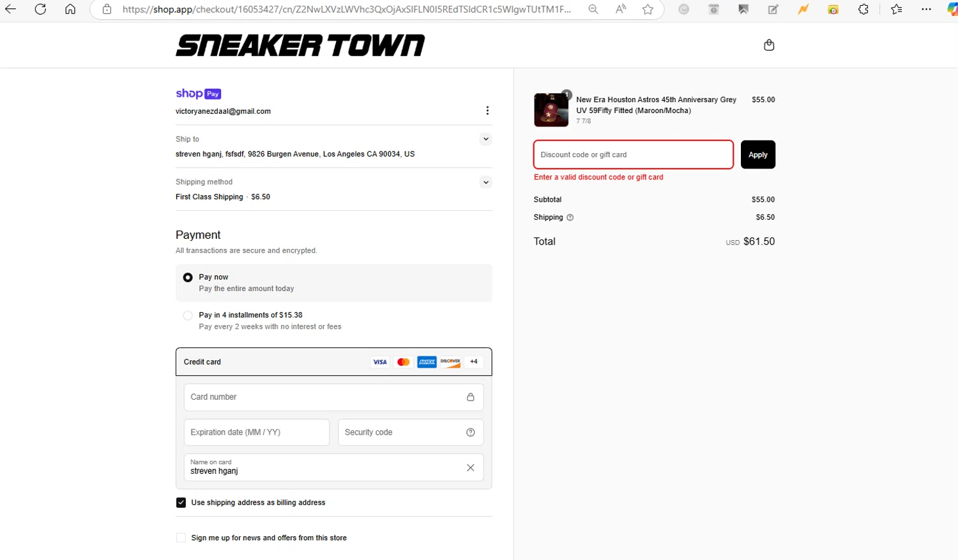Click the Sneaker Town store logo

[300, 45]
